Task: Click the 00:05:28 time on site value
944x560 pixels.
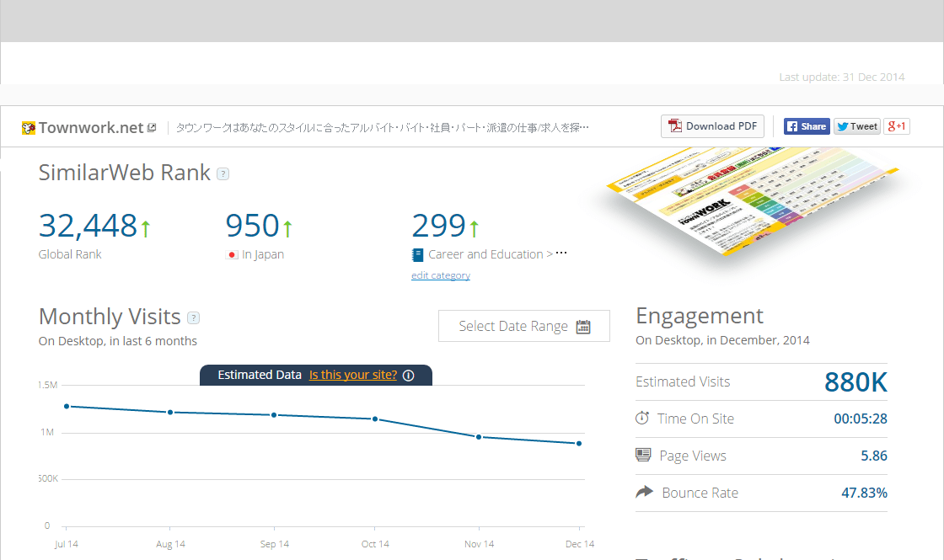Action: tap(861, 419)
